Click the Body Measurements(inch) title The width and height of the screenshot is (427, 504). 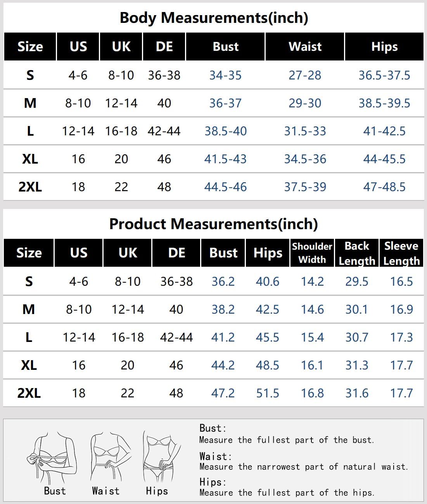pos(214,17)
